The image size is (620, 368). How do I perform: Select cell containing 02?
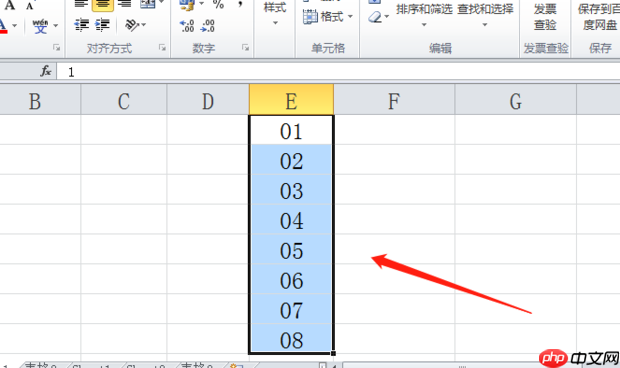coord(291,160)
